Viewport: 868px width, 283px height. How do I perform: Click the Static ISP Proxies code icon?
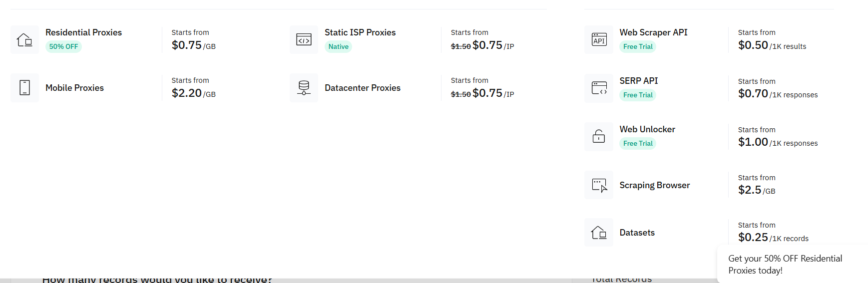[x=304, y=39]
